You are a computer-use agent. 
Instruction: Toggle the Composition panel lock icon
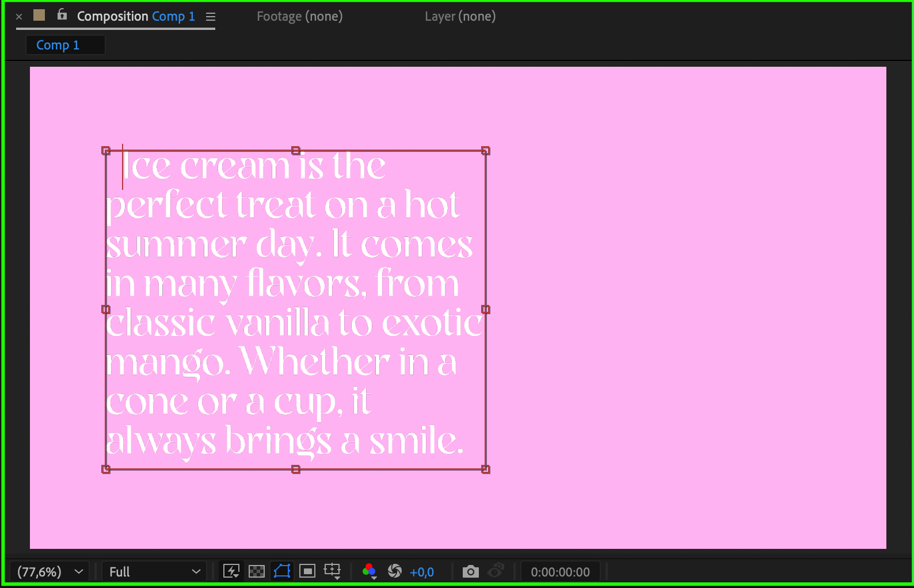coord(62,16)
